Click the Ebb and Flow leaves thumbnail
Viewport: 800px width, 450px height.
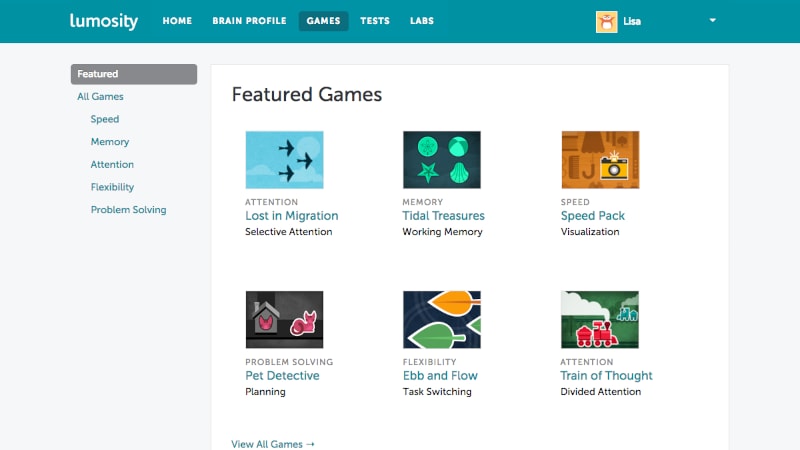point(442,319)
